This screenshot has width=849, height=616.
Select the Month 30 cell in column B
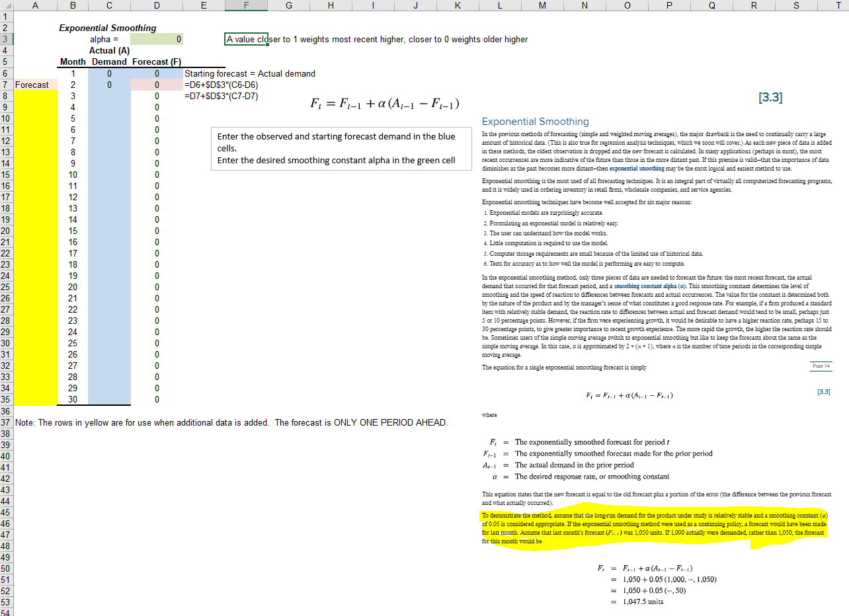coord(73,399)
